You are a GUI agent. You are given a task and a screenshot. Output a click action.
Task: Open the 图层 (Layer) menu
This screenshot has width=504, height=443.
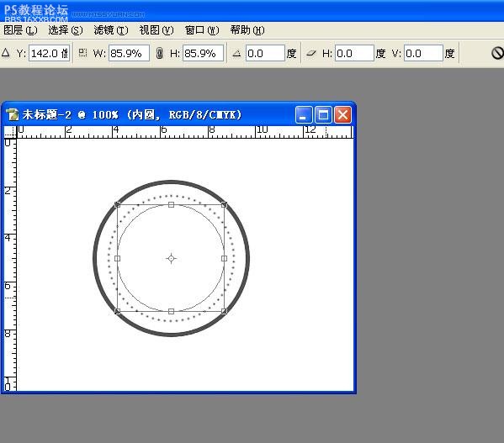tap(20, 30)
